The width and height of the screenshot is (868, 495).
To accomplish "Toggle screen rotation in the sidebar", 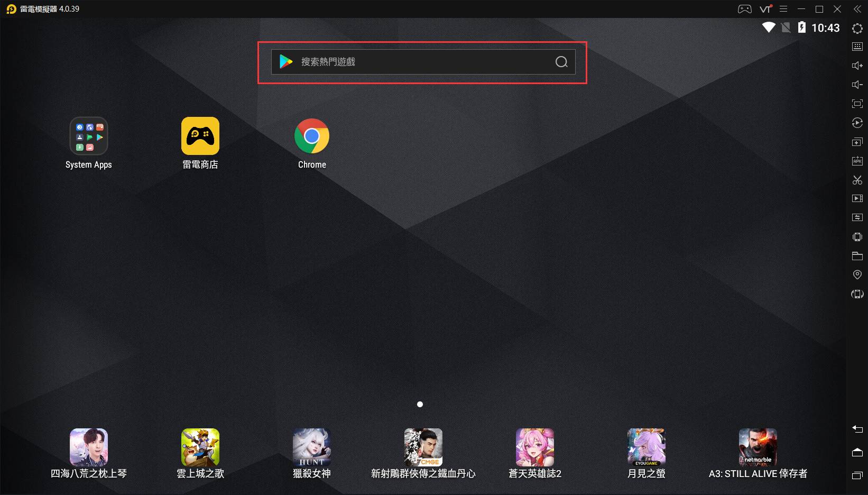I will [857, 294].
